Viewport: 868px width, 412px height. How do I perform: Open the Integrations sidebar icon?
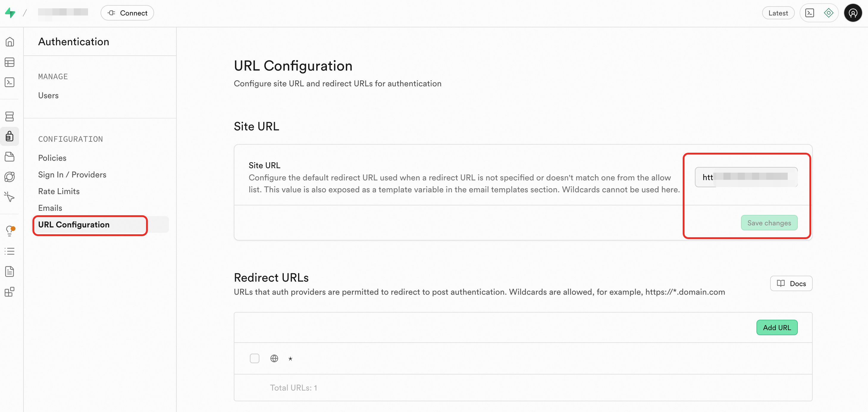(10, 292)
